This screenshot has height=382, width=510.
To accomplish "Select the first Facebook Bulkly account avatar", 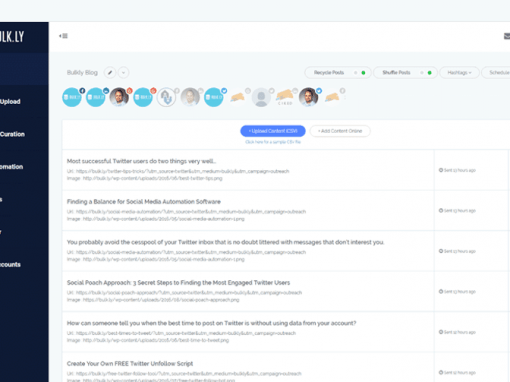I will 72,97.
